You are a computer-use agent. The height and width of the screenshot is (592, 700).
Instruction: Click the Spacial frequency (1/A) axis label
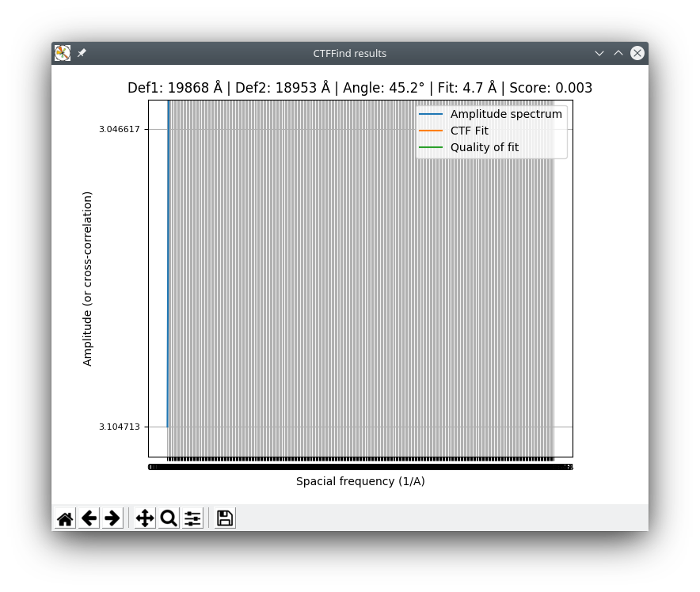[x=360, y=481]
